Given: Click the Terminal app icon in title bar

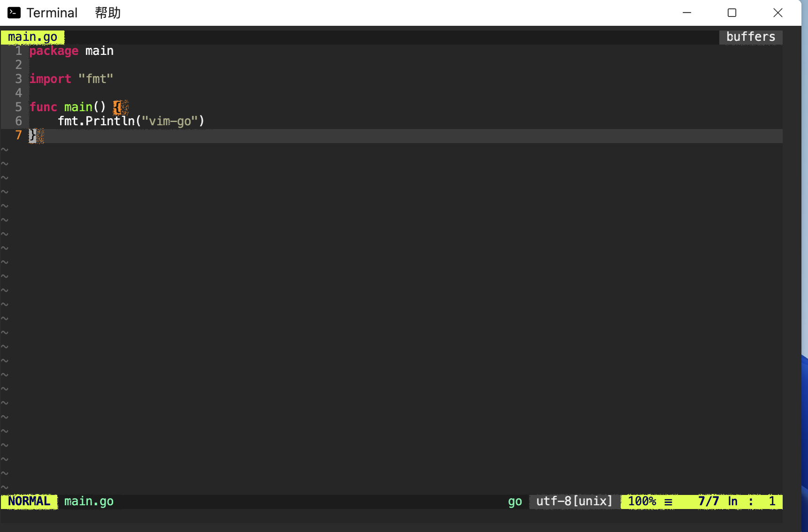Looking at the screenshot, I should point(14,13).
